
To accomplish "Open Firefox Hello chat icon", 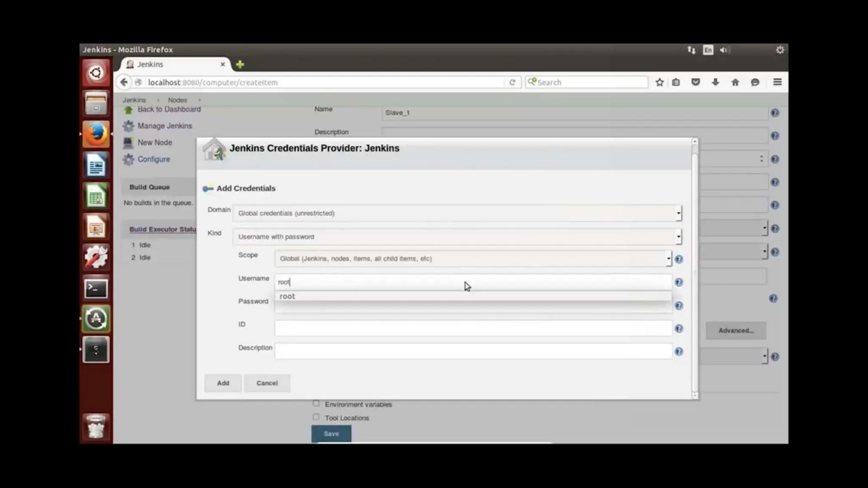I will tap(755, 82).
